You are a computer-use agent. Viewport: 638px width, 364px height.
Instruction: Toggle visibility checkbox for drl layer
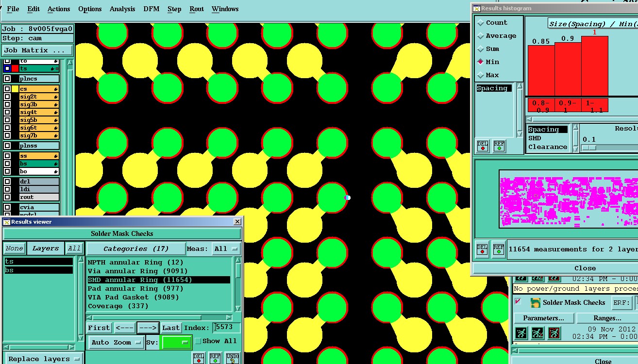click(x=7, y=182)
